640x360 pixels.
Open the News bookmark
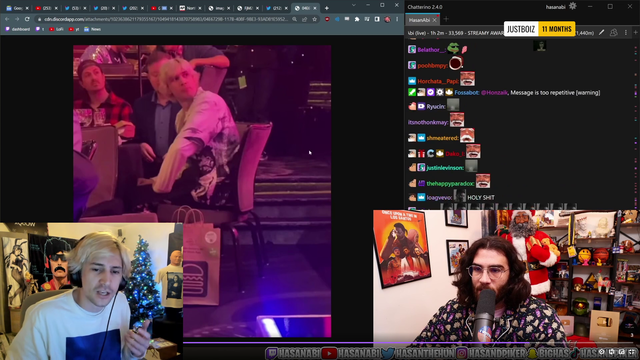pos(93,29)
